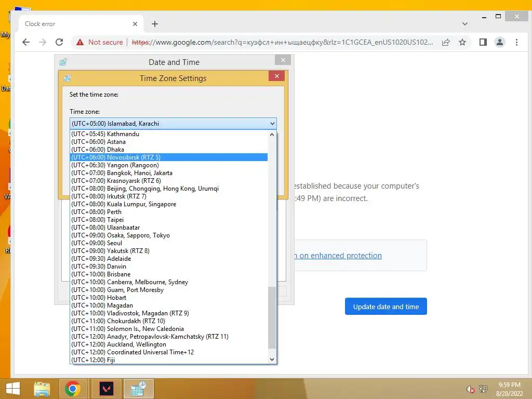Close the Clock error tab
The height and width of the screenshot is (399, 532).
click(135, 24)
